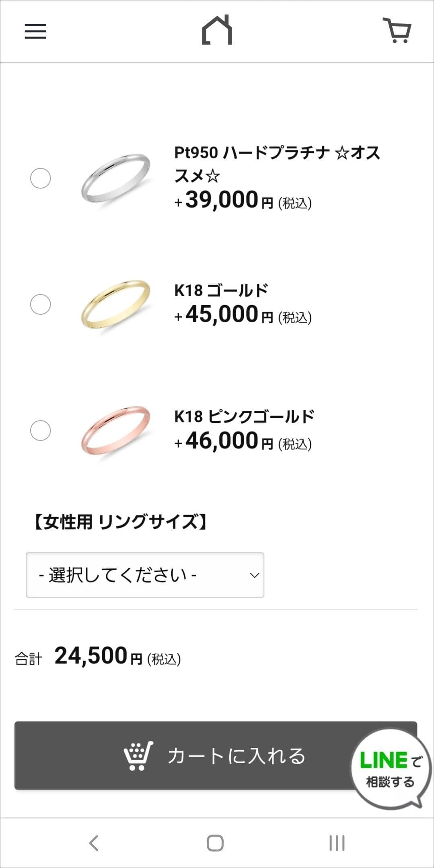
Task: Open the shopping cart icon
Action: [397, 30]
